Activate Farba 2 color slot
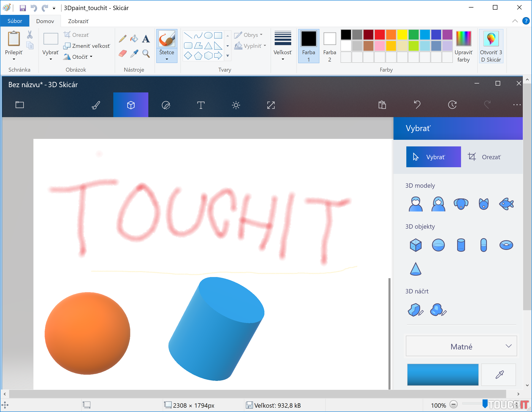The width and height of the screenshot is (532, 412). click(x=329, y=46)
